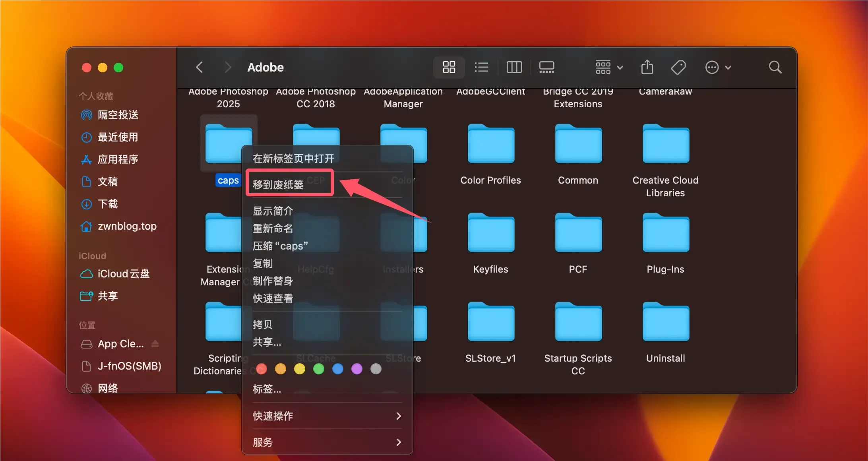Select the Common folder

pos(578,144)
